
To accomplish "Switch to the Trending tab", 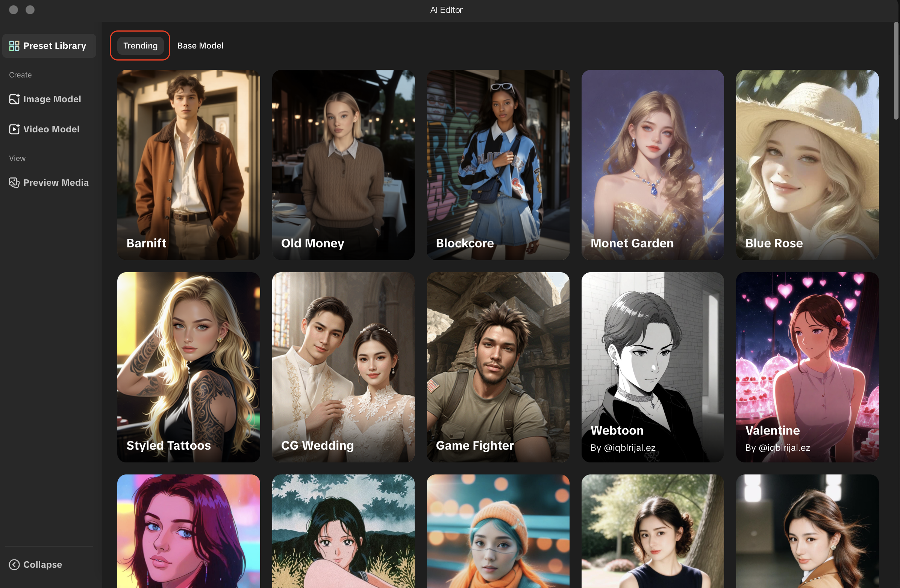I will [140, 45].
